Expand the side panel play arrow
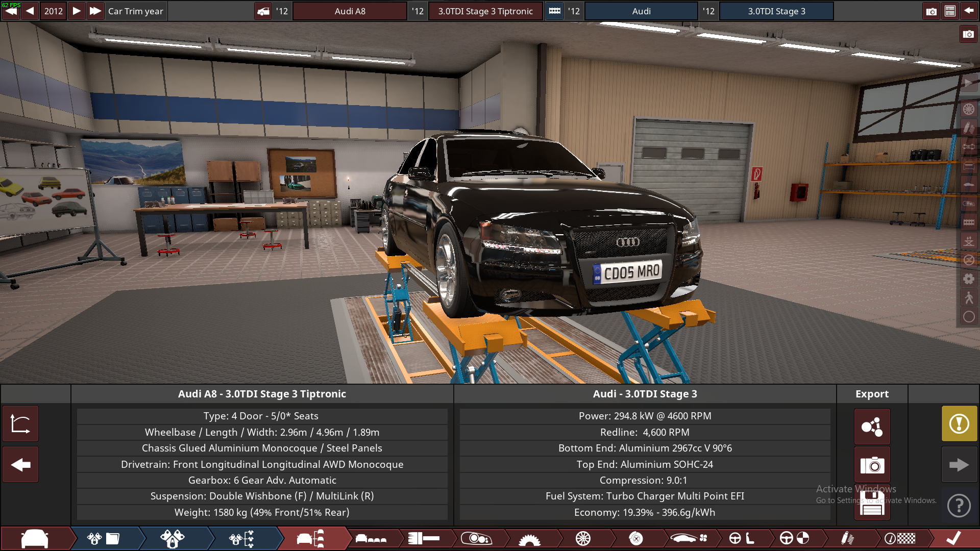Image resolution: width=980 pixels, height=551 pixels. click(x=969, y=83)
